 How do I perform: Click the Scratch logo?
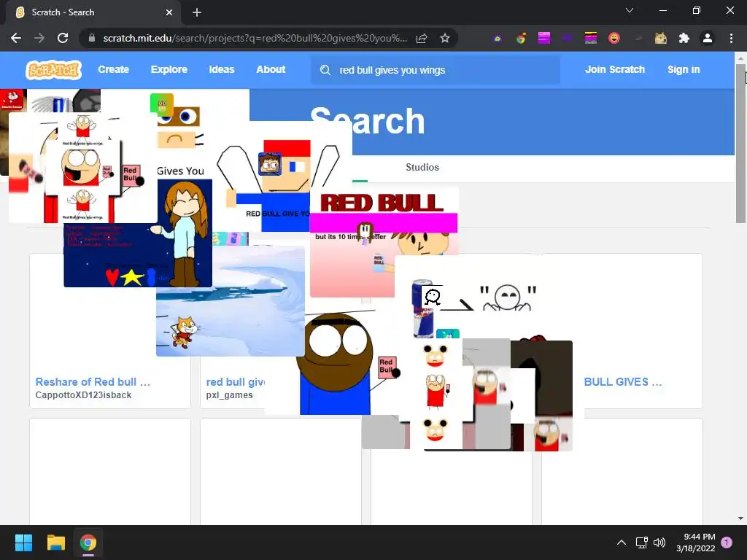pyautogui.click(x=53, y=70)
